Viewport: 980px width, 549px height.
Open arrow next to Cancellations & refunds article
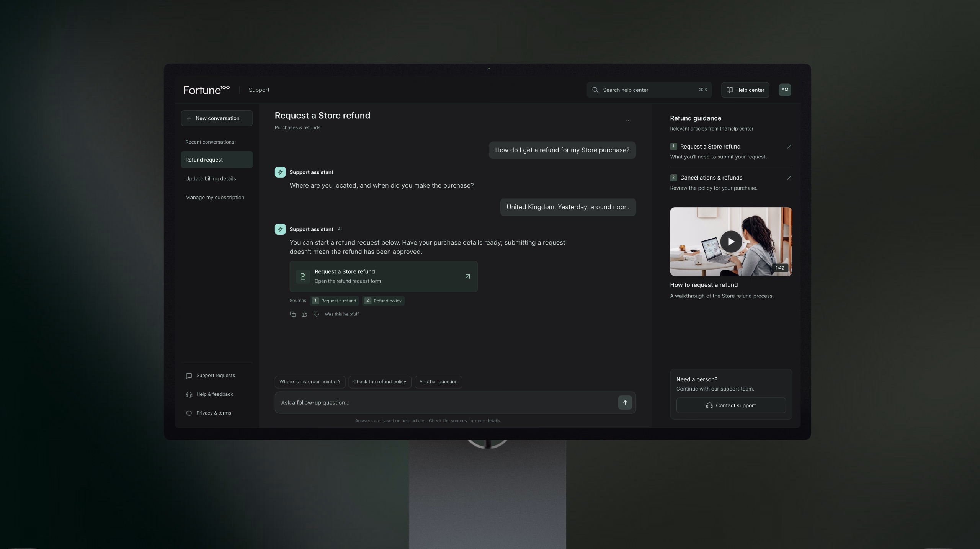(x=789, y=178)
